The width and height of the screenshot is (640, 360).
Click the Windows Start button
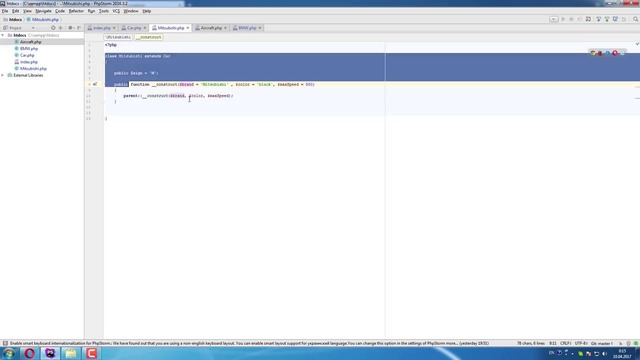9,353
